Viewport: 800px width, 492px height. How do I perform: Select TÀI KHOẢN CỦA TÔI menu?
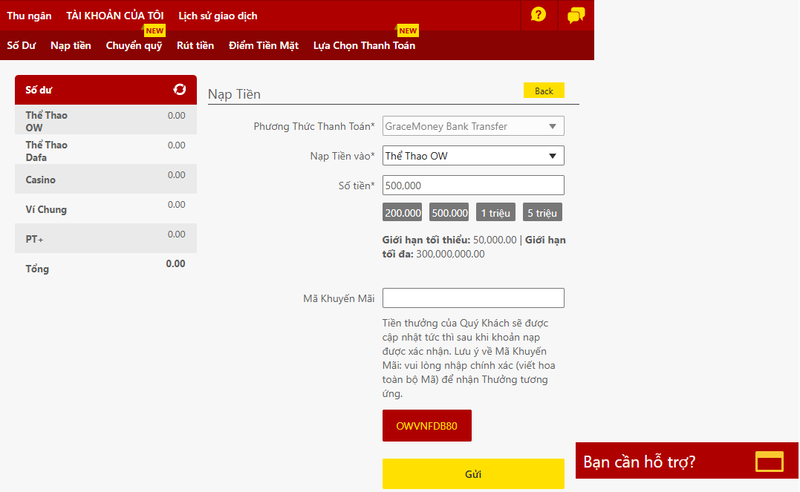point(114,15)
